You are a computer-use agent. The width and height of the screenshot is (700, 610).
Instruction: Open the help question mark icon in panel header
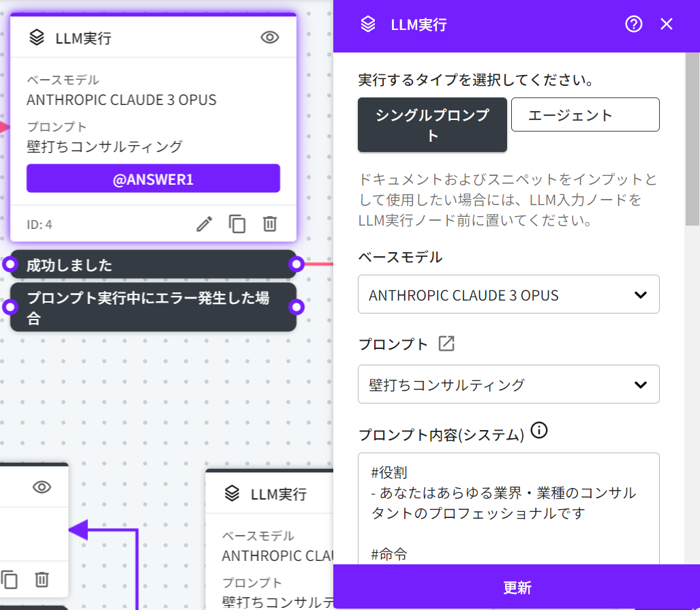click(x=634, y=25)
